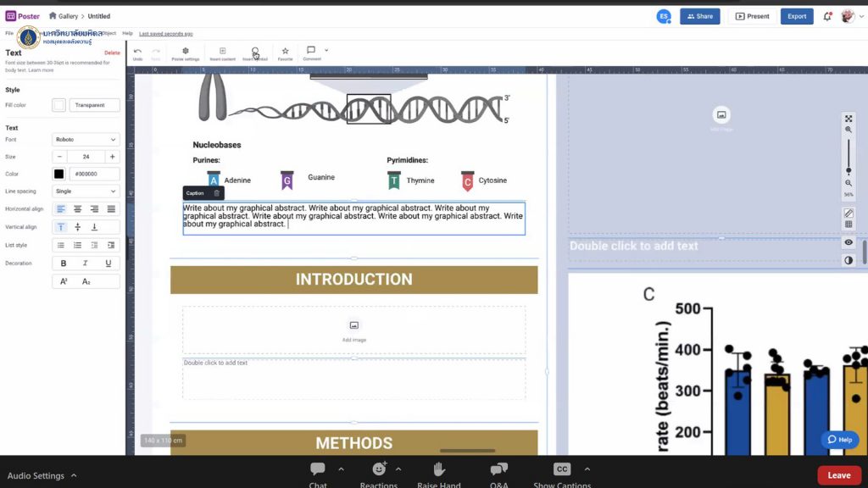The width and height of the screenshot is (868, 488).
Task: Toggle the grid overlay icon
Action: 849,225
